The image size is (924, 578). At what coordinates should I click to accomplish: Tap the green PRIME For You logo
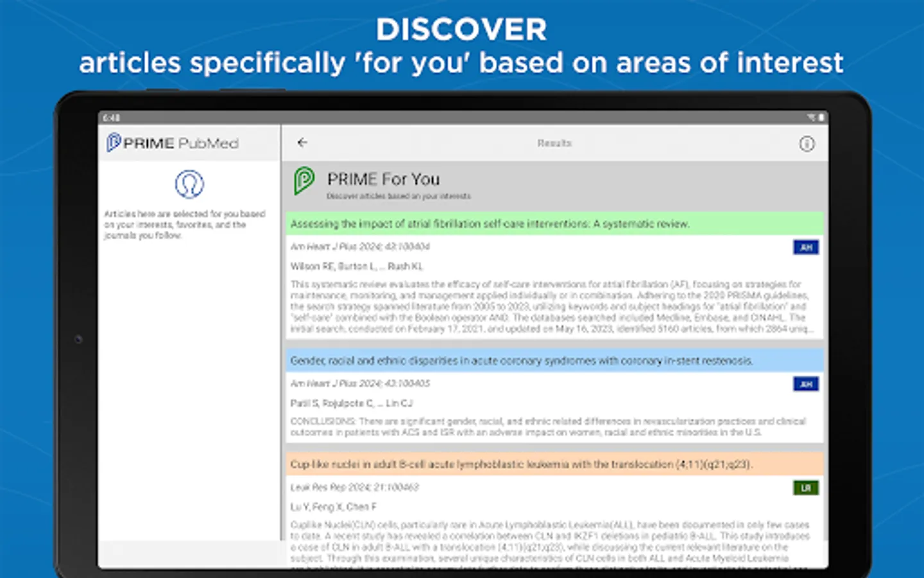[x=304, y=181]
